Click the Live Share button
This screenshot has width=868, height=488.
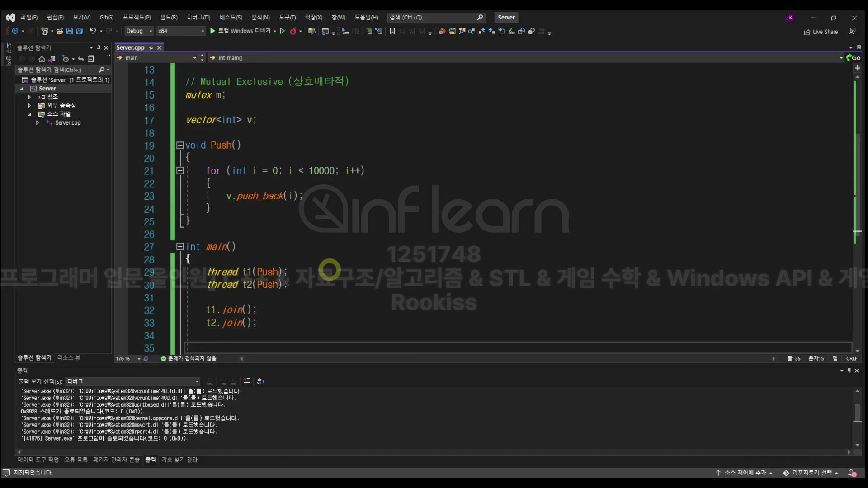tap(821, 32)
